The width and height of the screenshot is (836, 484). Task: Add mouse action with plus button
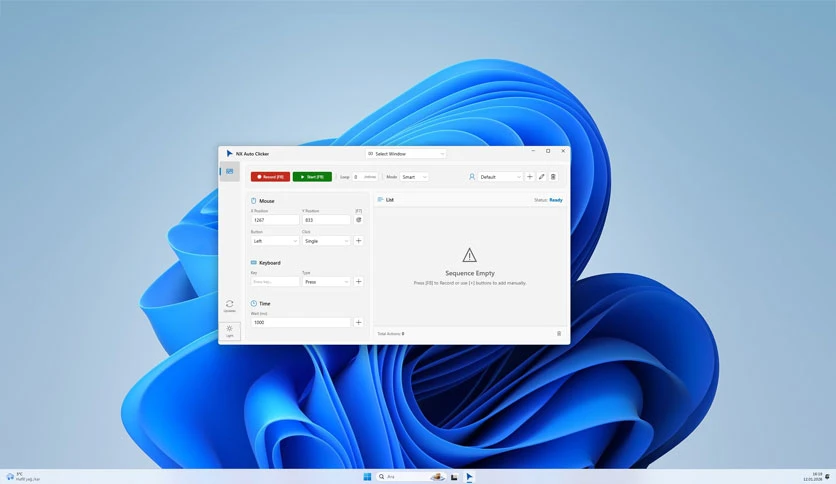[x=359, y=241]
